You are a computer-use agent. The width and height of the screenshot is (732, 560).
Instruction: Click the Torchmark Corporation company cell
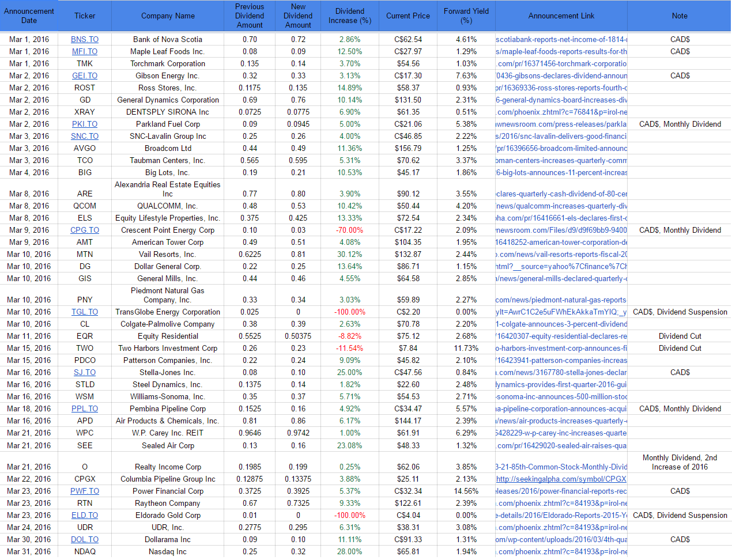[168, 63]
